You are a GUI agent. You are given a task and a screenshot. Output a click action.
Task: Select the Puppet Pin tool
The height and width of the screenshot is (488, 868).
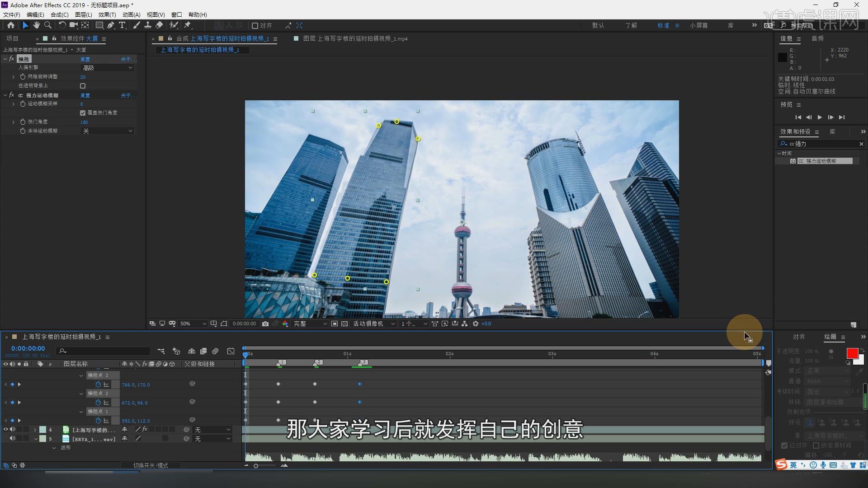click(x=188, y=25)
